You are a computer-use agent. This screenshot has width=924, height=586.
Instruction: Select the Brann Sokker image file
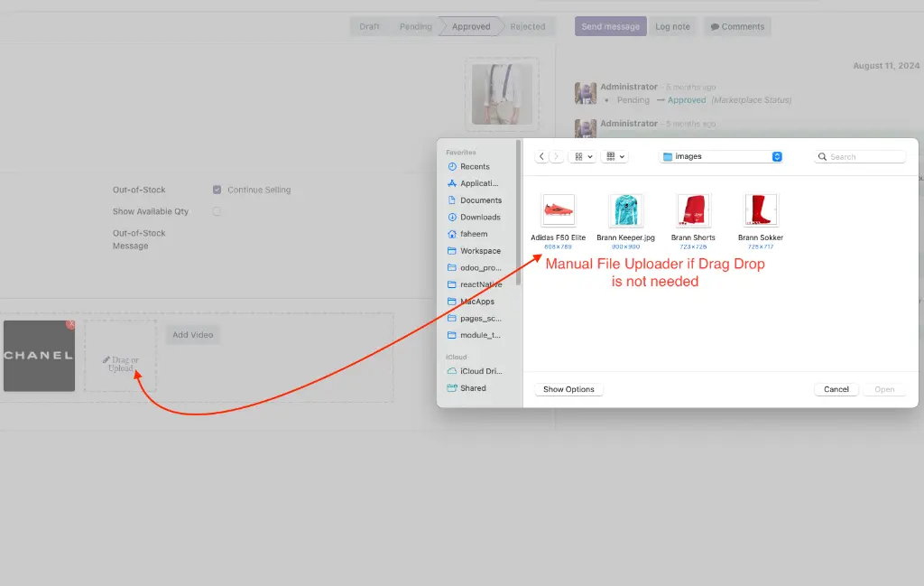[761, 210]
